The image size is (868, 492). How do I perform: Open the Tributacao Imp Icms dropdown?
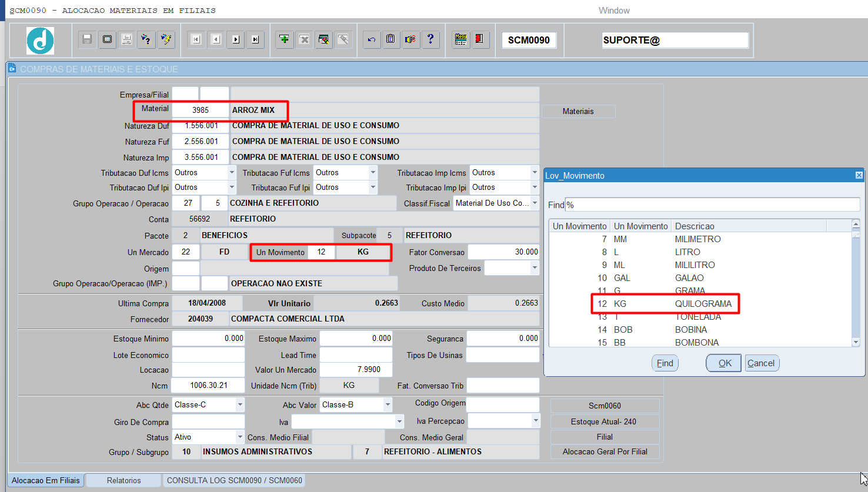(x=535, y=172)
